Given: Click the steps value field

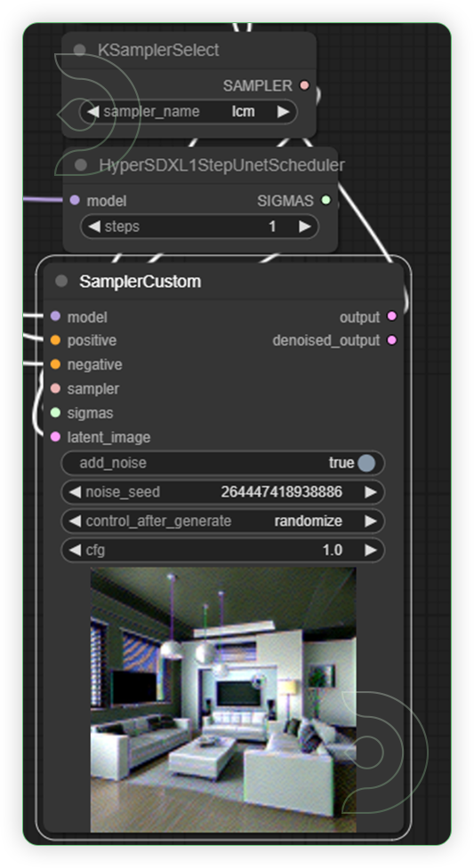Looking at the screenshot, I should pos(199,227).
